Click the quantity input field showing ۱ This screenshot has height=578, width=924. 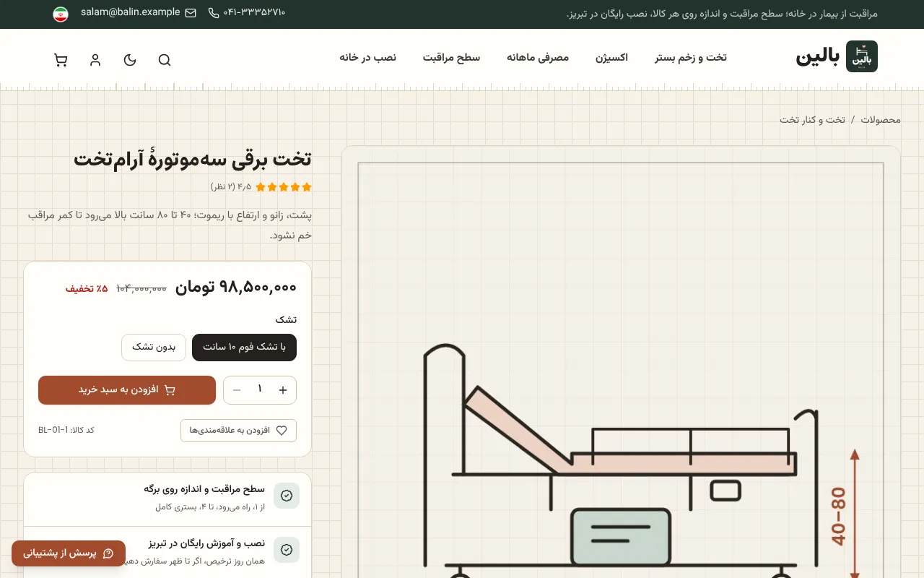coord(260,390)
